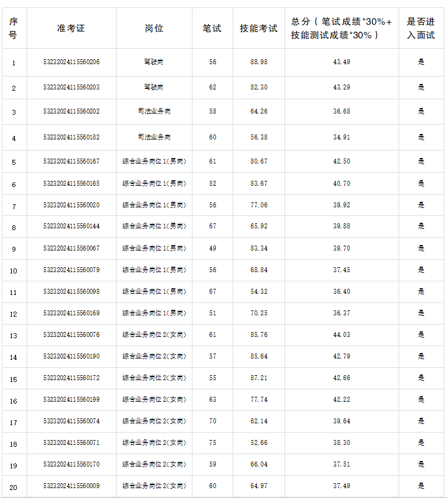Click the 是否进入面试 column header

(x=421, y=28)
